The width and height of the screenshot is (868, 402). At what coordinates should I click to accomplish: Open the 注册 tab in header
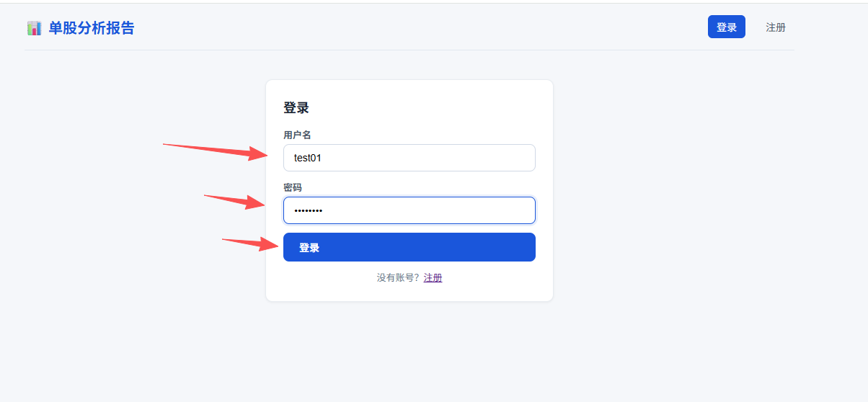[x=776, y=27]
